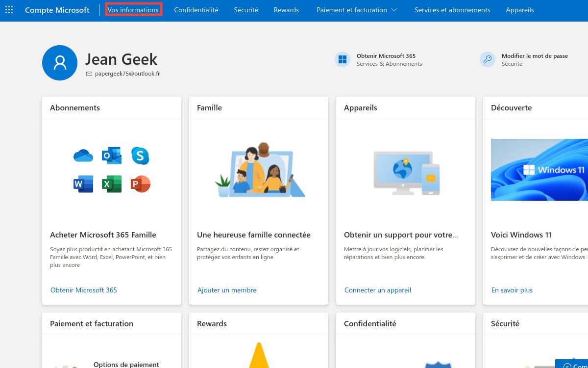Open the Rewards tab
Image resolution: width=588 pixels, height=368 pixels.
[x=286, y=10]
